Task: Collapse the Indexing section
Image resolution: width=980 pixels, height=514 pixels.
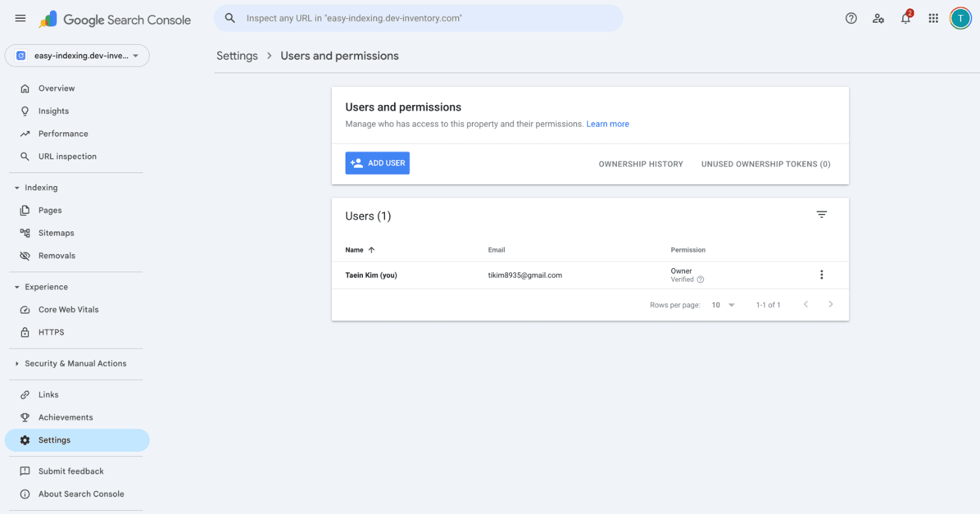Action: click(x=17, y=188)
